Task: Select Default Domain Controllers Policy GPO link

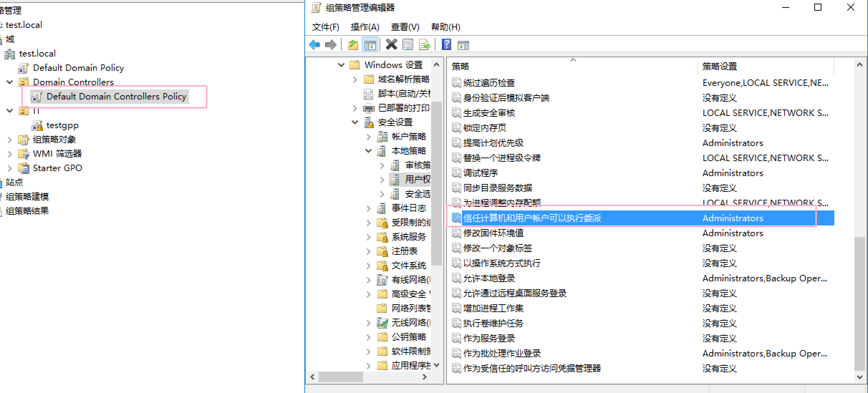Action: [116, 97]
